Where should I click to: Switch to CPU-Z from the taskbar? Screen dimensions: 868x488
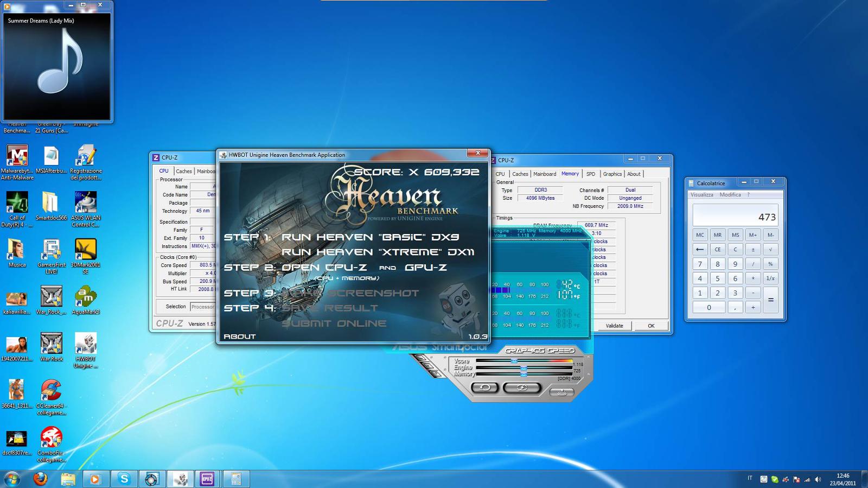(207, 479)
